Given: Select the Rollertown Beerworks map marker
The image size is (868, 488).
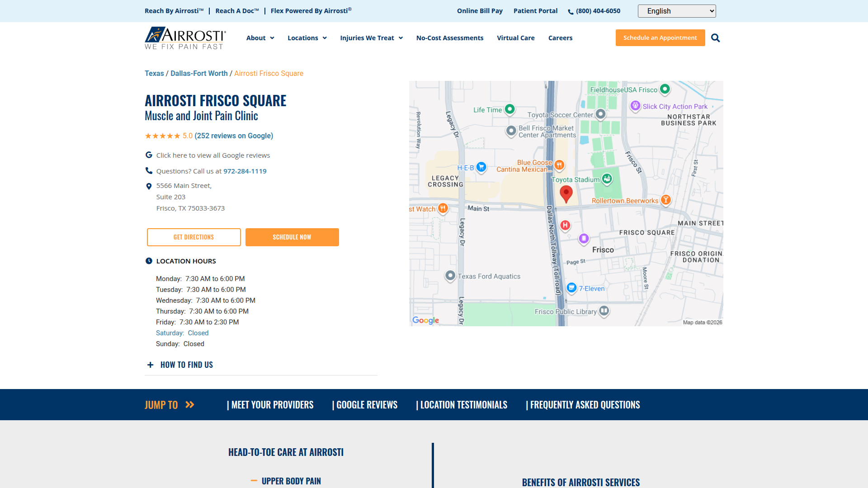Looking at the screenshot, I should click(x=665, y=200).
